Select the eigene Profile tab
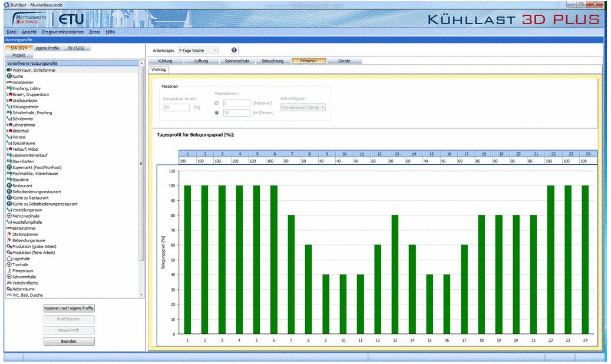611x364 pixels. pyautogui.click(x=47, y=48)
